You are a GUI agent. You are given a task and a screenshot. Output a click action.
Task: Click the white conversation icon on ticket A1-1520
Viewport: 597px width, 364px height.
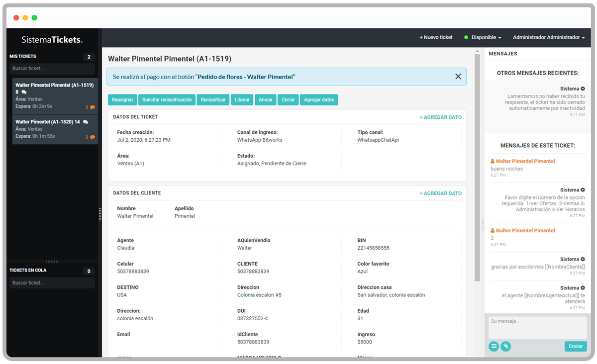86,122
